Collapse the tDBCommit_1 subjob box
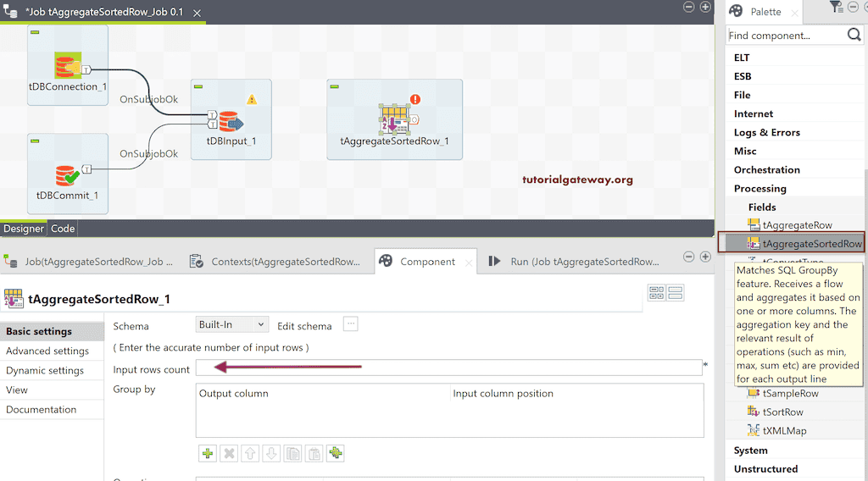Screen dimensions: 868x481 (x=35, y=141)
